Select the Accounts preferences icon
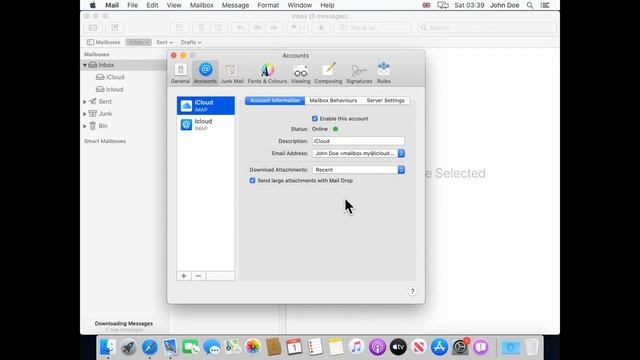Screen dimensions: 640x360 tap(205, 73)
